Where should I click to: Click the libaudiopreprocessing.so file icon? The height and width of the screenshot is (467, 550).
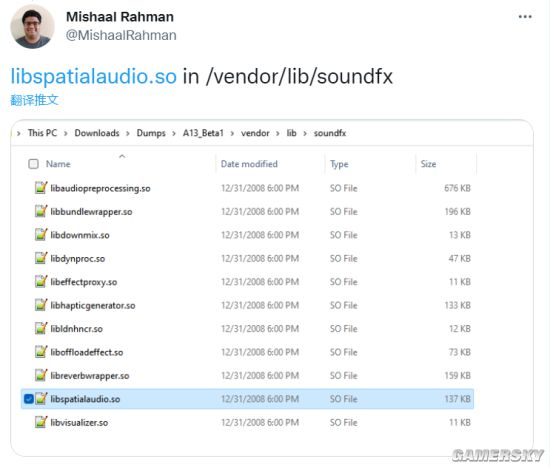click(41, 188)
